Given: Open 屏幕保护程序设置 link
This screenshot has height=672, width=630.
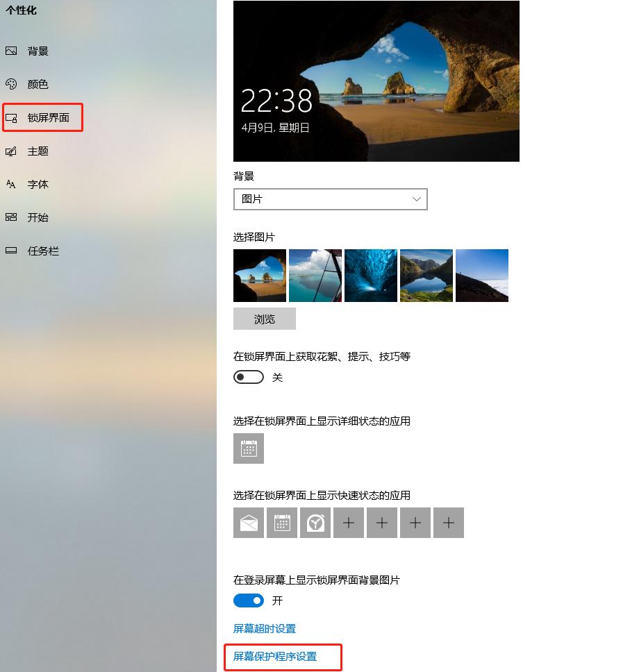Looking at the screenshot, I should [275, 657].
